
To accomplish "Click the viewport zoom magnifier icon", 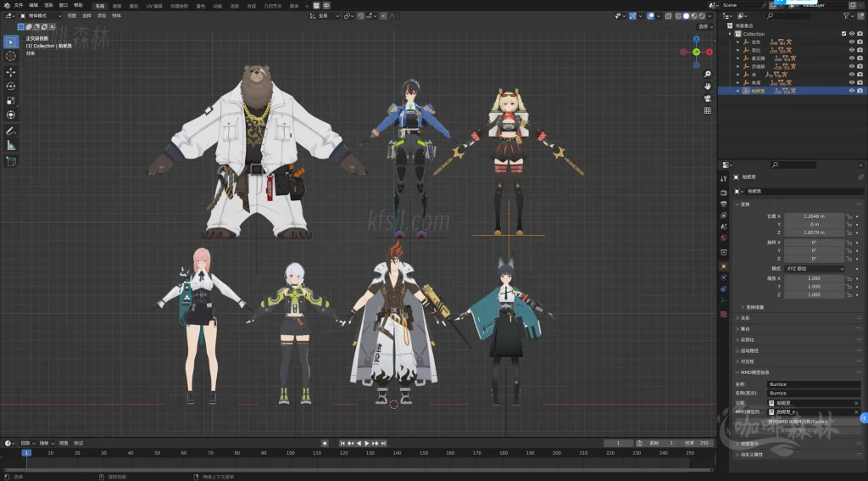I will click(x=708, y=74).
